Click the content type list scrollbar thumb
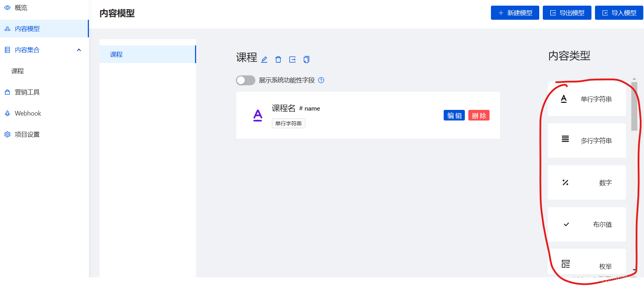 pos(634,106)
